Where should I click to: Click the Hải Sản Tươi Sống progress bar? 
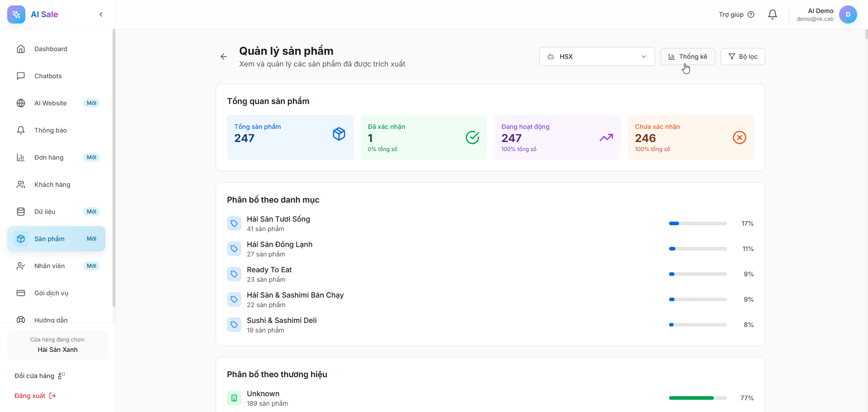(698, 223)
